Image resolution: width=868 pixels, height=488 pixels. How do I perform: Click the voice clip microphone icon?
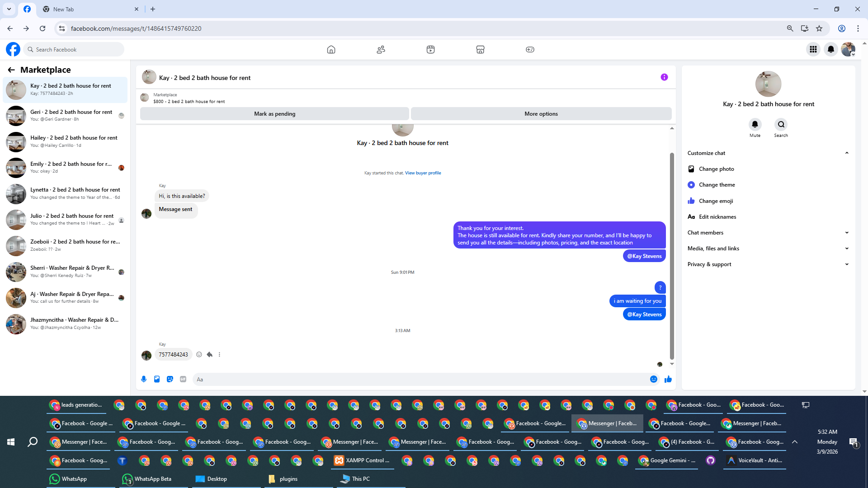(144, 379)
